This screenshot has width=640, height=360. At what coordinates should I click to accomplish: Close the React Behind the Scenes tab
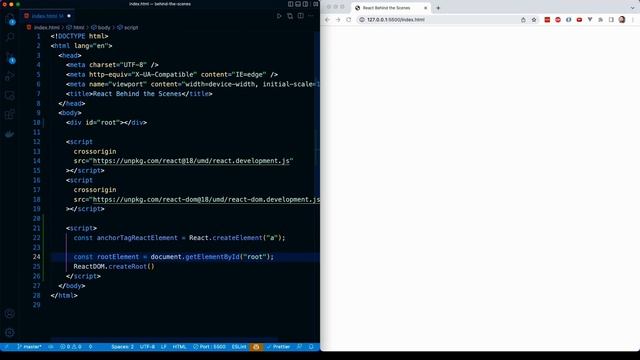click(x=425, y=8)
